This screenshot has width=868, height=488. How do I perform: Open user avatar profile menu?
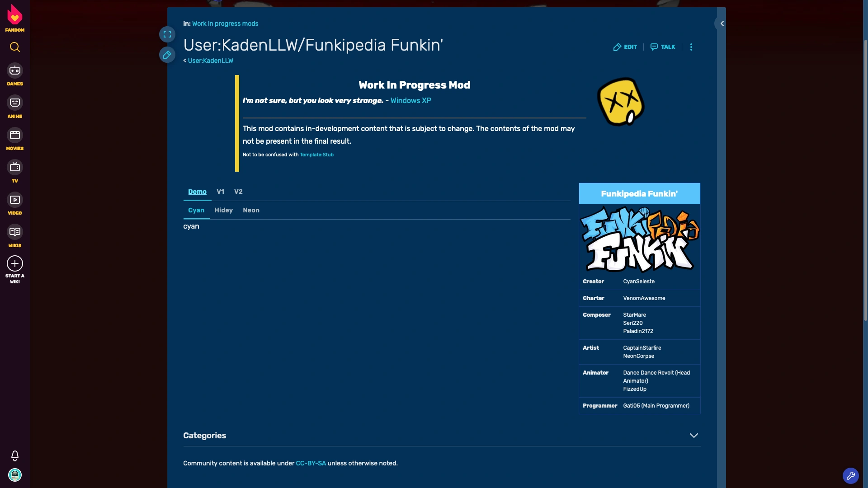pos(15,475)
